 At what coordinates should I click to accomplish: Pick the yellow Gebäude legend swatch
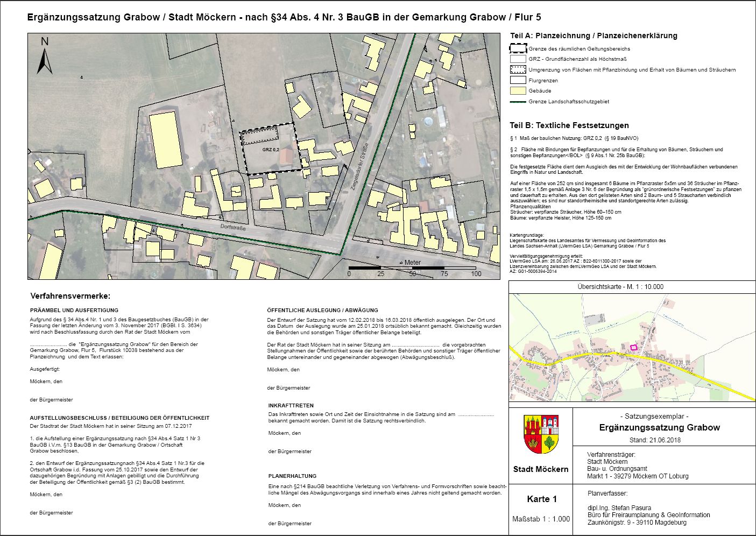tap(518, 91)
